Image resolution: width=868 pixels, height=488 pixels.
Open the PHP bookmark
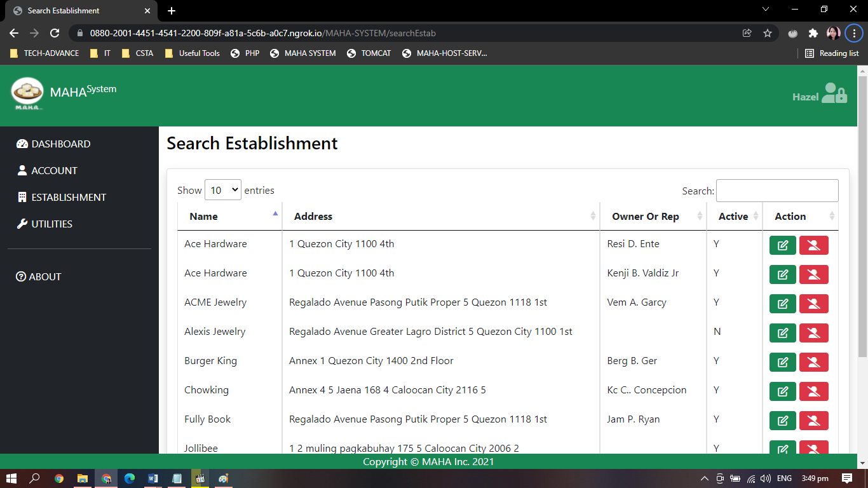tap(245, 53)
